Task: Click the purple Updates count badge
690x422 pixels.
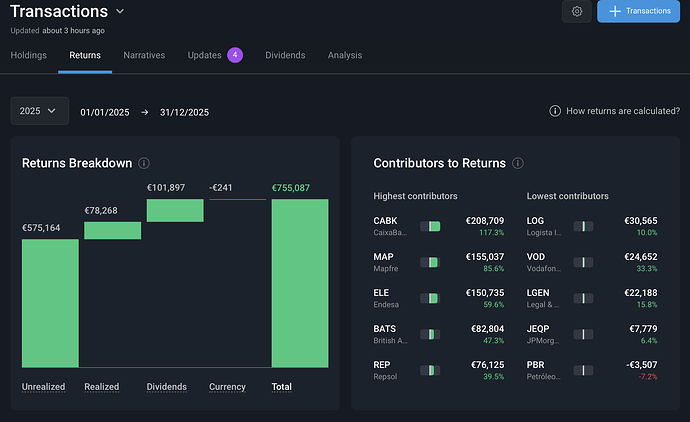Action: (235, 55)
